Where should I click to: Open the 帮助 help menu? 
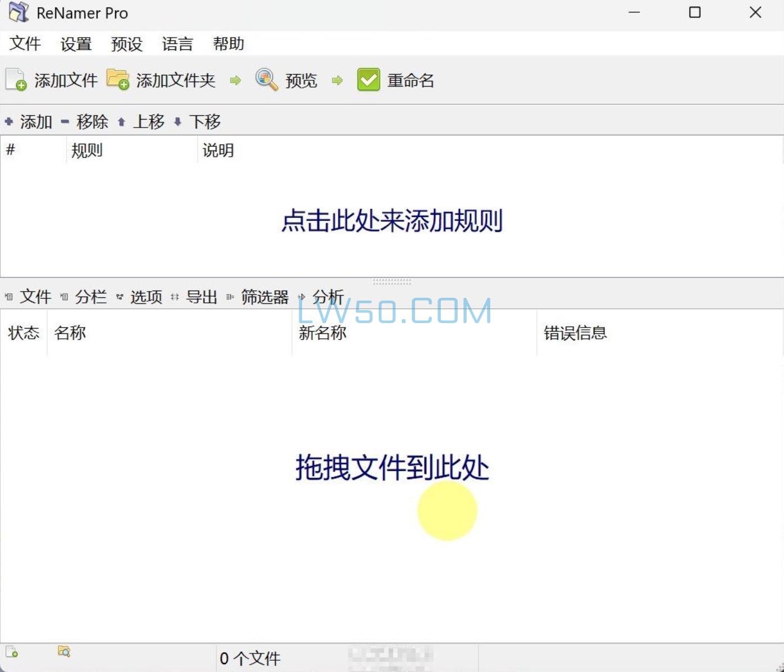coord(229,43)
